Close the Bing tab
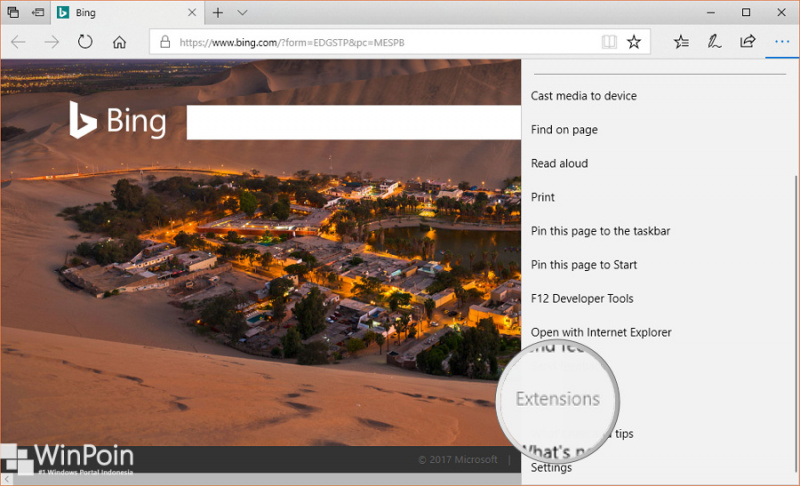 (192, 12)
